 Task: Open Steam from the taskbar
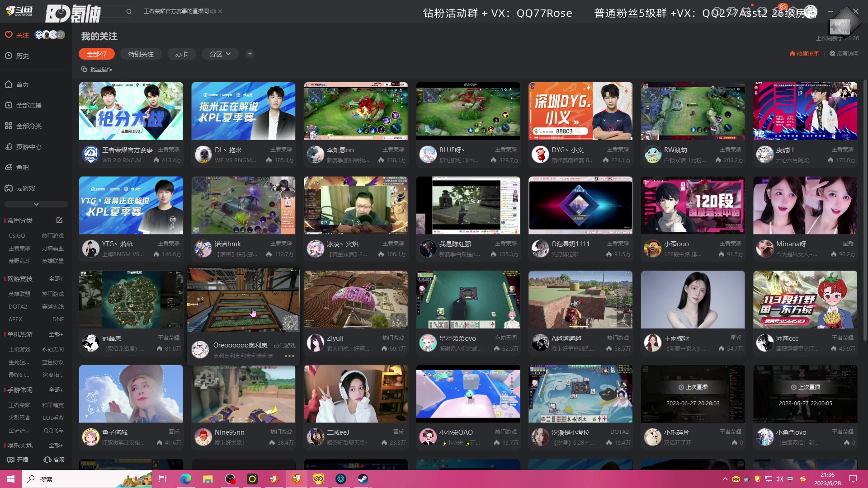pos(363,479)
